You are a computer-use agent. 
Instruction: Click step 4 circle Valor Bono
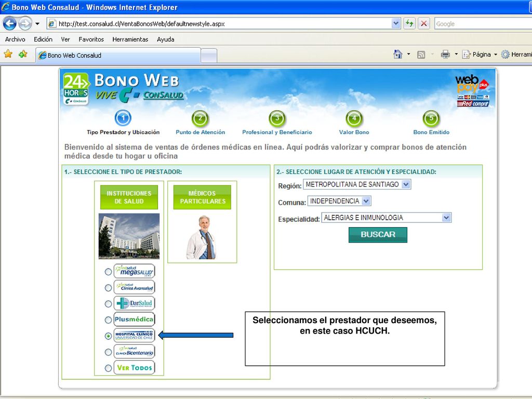pyautogui.click(x=354, y=118)
